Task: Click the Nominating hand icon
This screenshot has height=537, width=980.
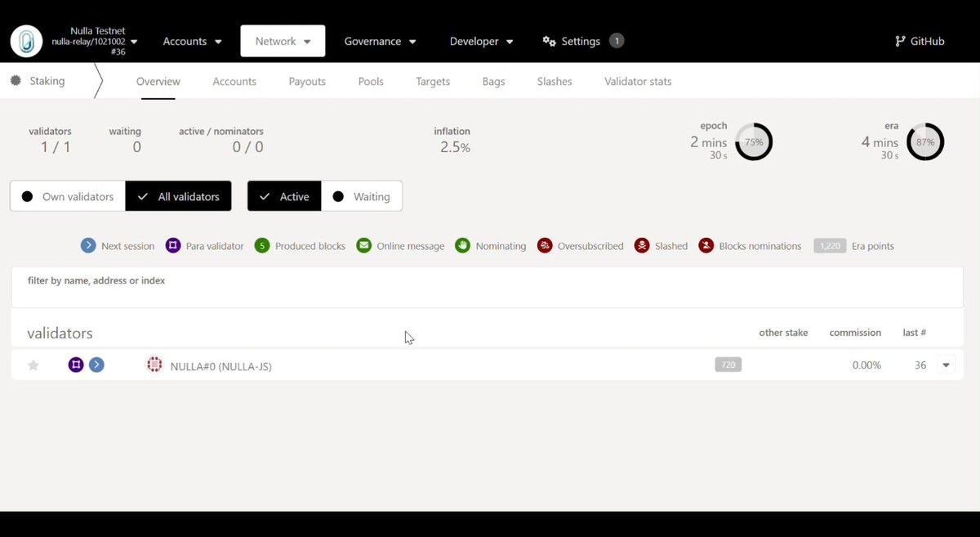Action: point(463,245)
